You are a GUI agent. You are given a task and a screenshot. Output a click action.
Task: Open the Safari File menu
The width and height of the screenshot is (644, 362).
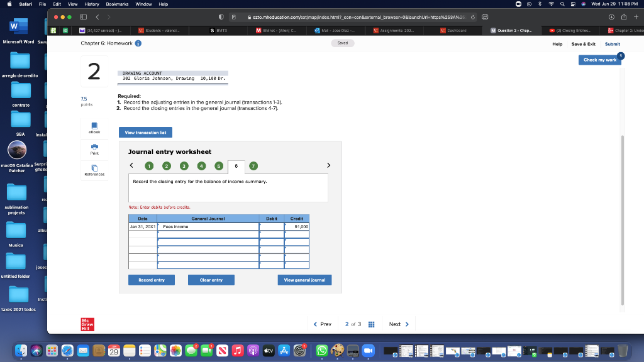pos(42,4)
